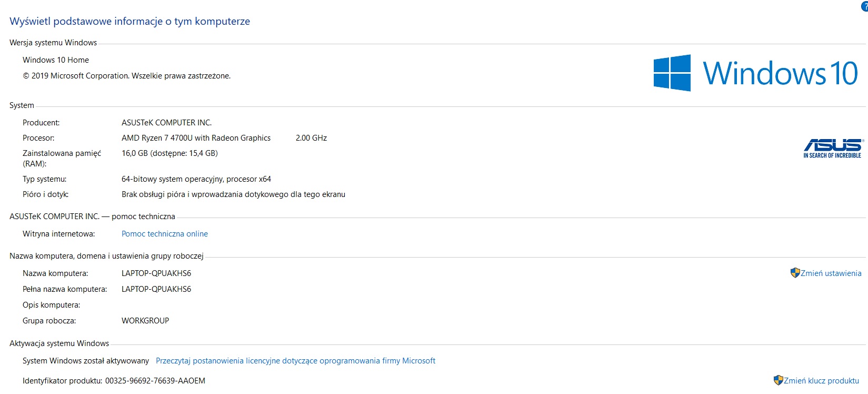This screenshot has width=868, height=394.
Task: Click the page heading Wyświetl podstawowe informacje
Action: point(129,22)
